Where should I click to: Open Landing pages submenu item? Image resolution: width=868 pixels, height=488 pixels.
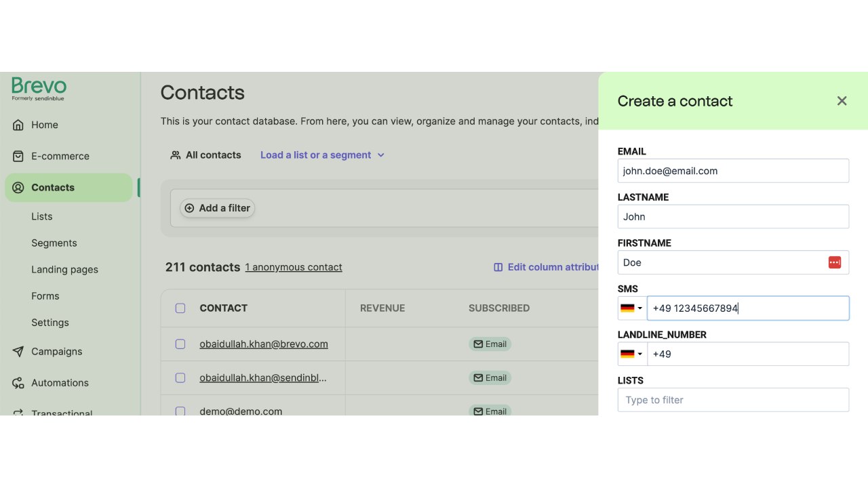tap(64, 270)
